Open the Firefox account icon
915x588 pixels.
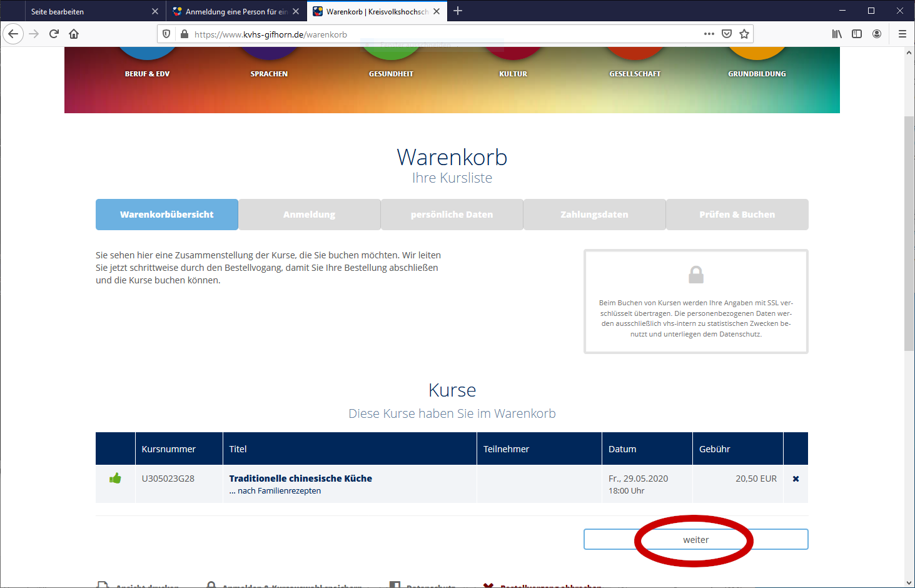point(877,34)
